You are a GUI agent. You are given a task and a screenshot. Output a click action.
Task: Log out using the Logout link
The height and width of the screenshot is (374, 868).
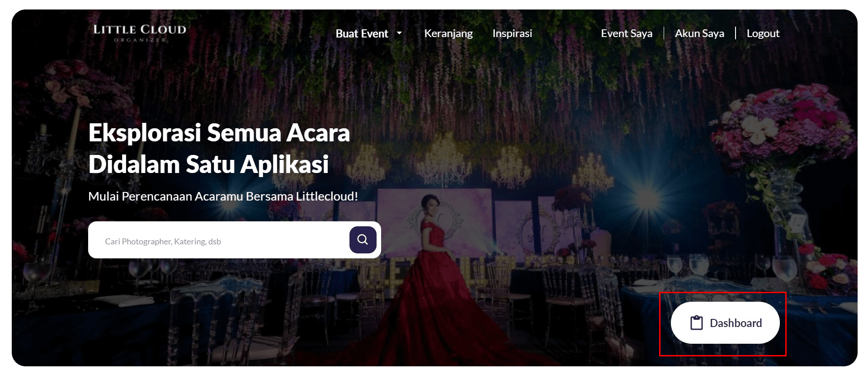pos(763,33)
